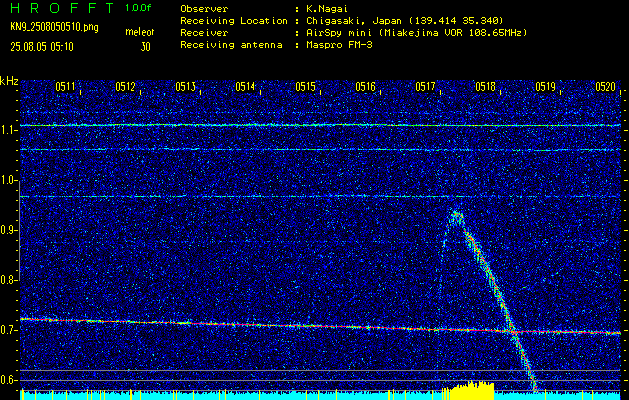
Task: Click the Receiving antenna label
Action: [x=231, y=45]
